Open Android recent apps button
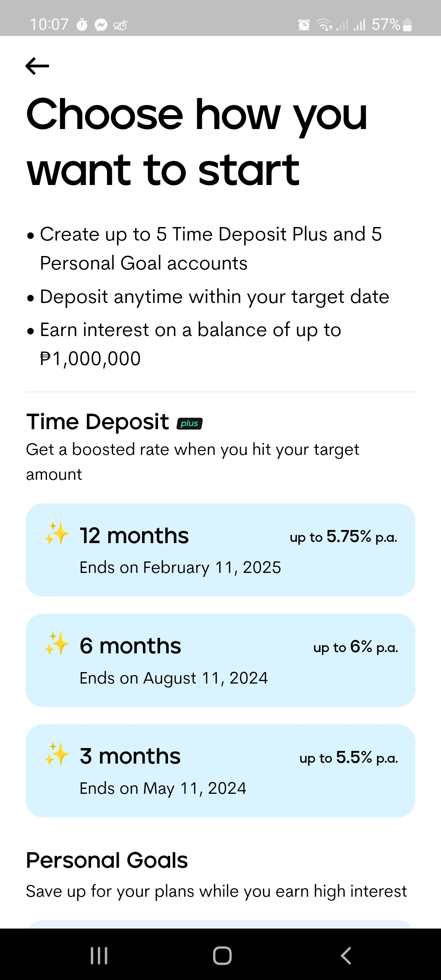Screen dimensions: 441x980 click(99, 955)
